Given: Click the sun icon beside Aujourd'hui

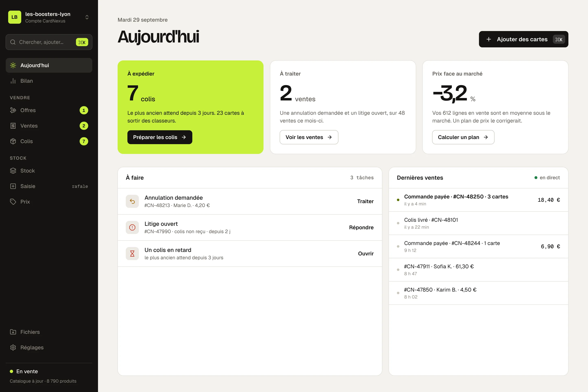Looking at the screenshot, I should pos(13,65).
